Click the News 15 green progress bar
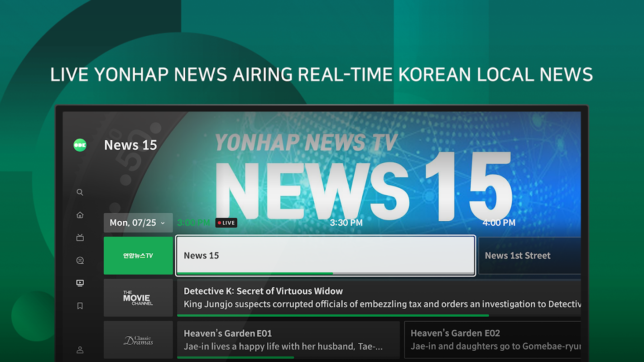 [255, 273]
